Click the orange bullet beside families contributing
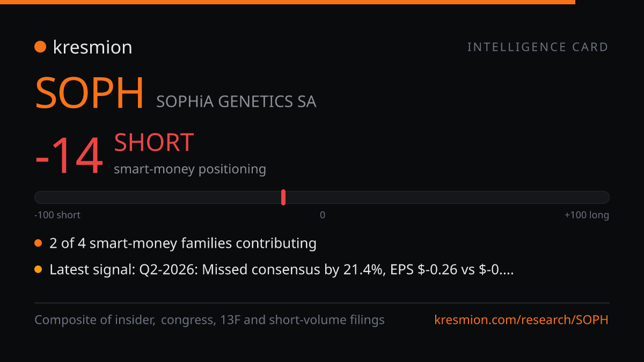The image size is (644, 362). [38, 243]
